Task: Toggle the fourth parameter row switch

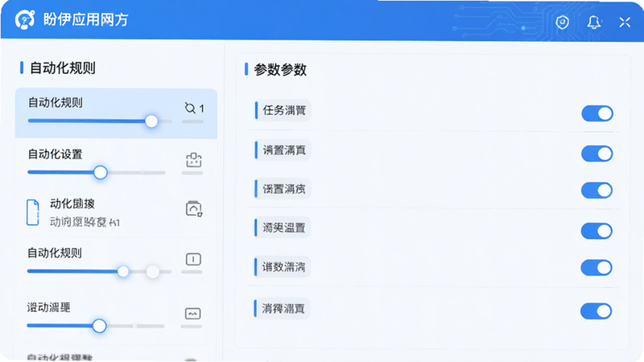Action: click(597, 231)
